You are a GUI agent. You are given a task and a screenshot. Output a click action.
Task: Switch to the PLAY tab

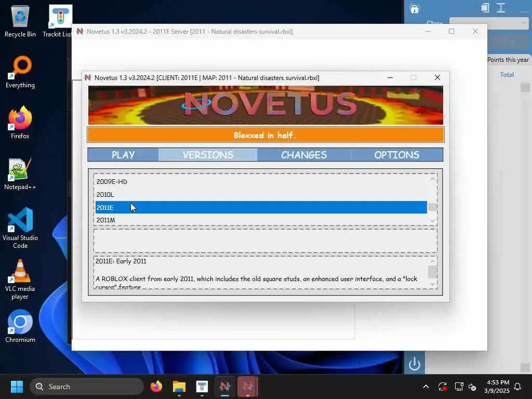tap(123, 155)
